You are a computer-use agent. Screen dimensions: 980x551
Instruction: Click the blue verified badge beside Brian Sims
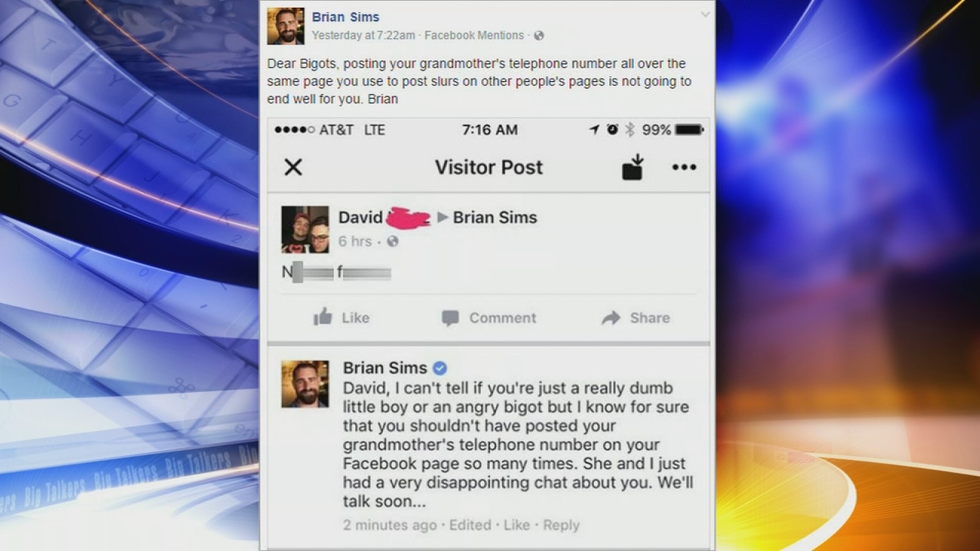440,368
